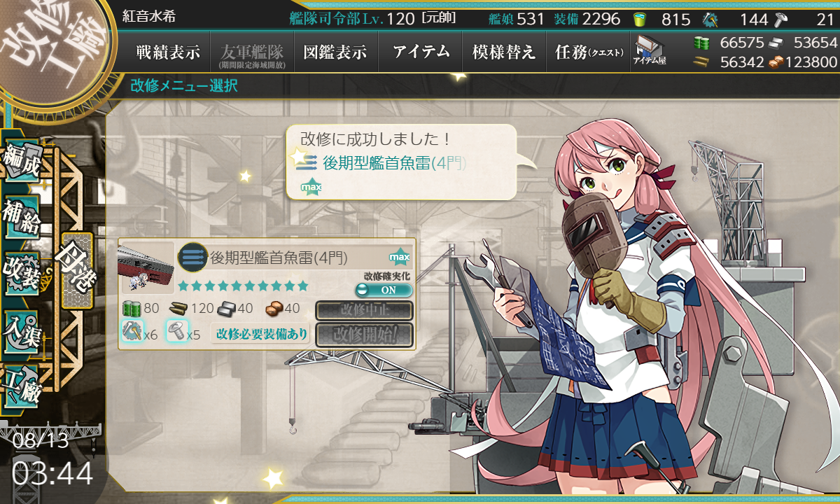Click the 改修中止 cancel button
Screen dimensions: 840x504
pos(365,311)
